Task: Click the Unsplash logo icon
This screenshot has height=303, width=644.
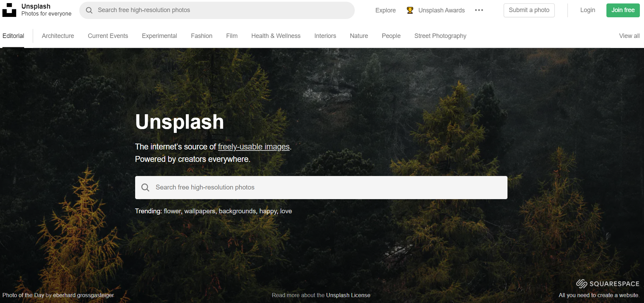Action: coord(9,10)
